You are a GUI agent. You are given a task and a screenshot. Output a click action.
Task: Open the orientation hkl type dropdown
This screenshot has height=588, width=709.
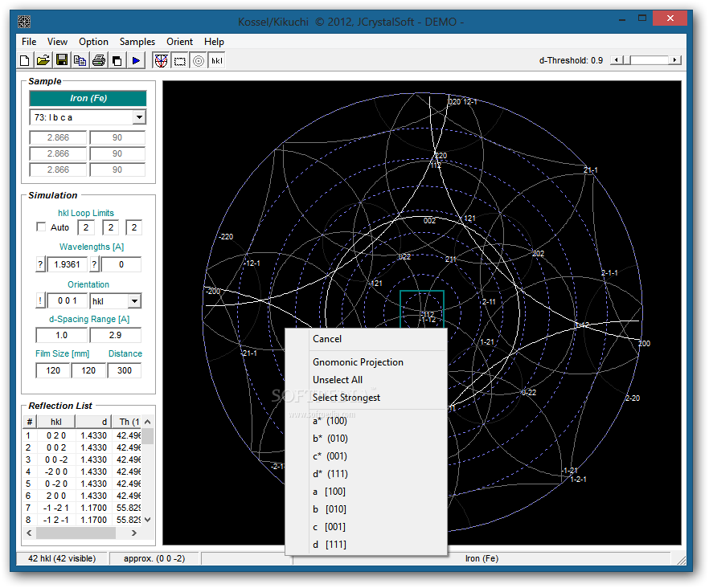tap(134, 301)
